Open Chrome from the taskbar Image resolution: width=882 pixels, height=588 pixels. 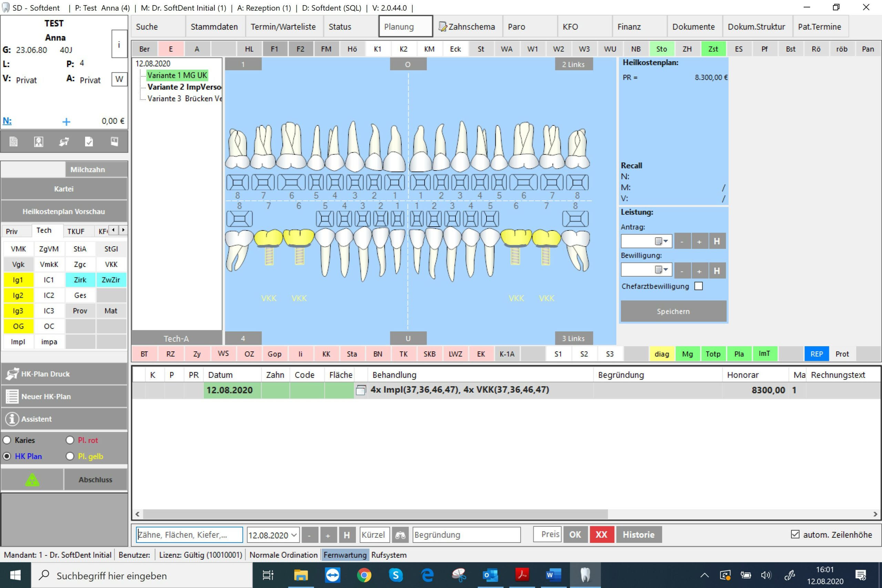pyautogui.click(x=364, y=575)
